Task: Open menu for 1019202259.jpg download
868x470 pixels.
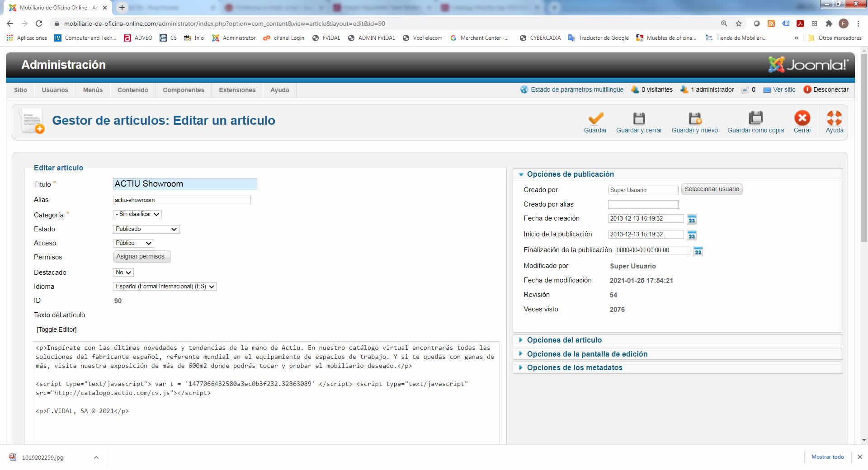Action: point(96,457)
